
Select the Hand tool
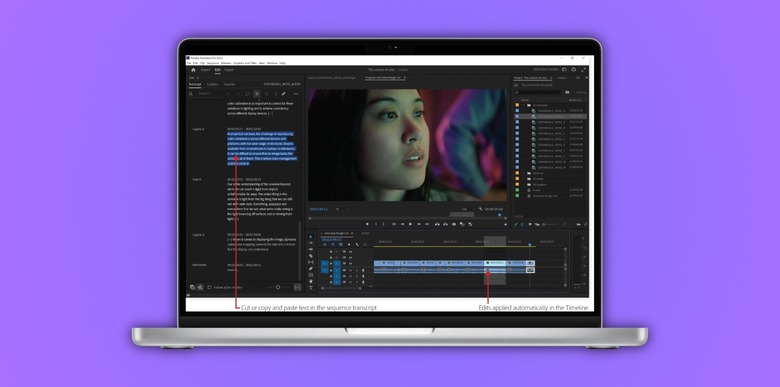[311, 282]
